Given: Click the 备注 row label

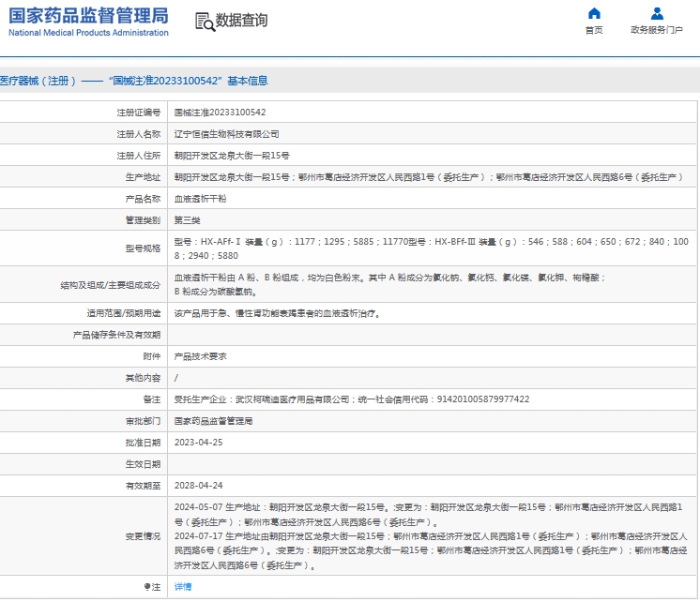Looking at the screenshot, I should 152,399.
